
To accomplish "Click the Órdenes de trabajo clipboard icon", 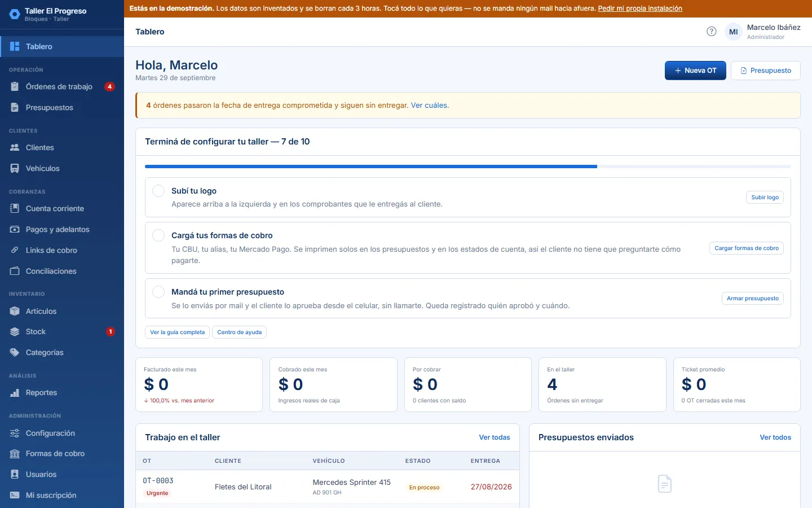I will (15, 86).
